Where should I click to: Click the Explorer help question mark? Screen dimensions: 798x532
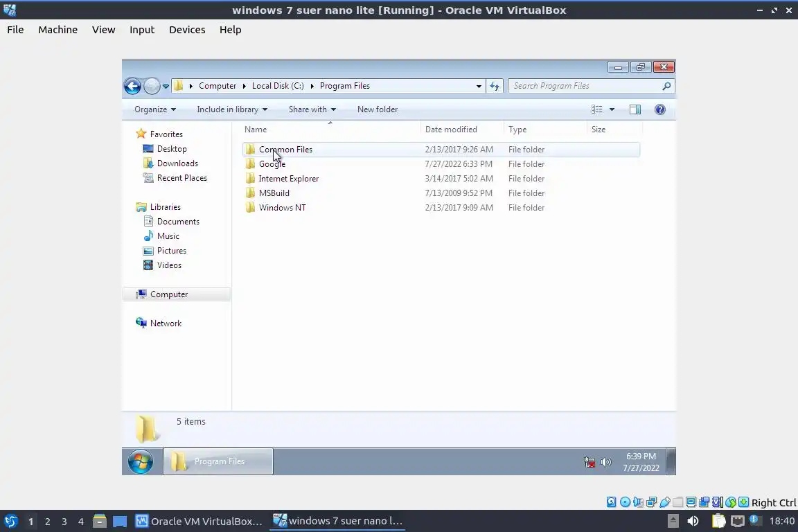659,109
